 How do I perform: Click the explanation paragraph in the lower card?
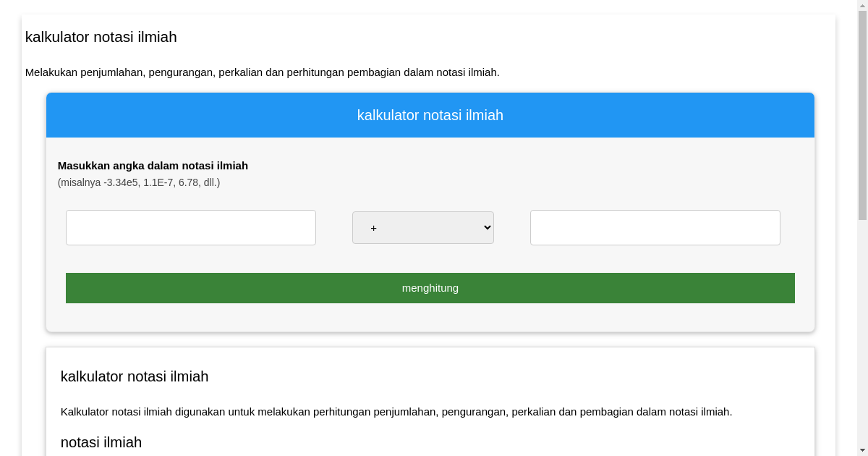(396, 411)
